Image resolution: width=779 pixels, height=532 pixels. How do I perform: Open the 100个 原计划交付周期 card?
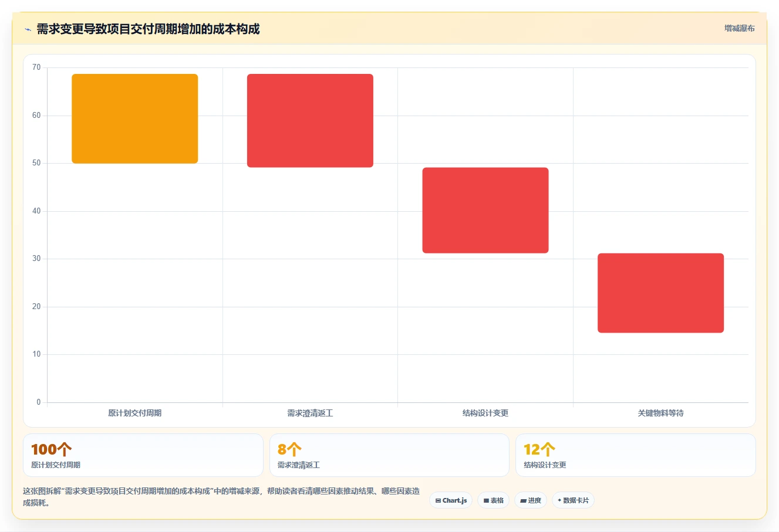[143, 455]
